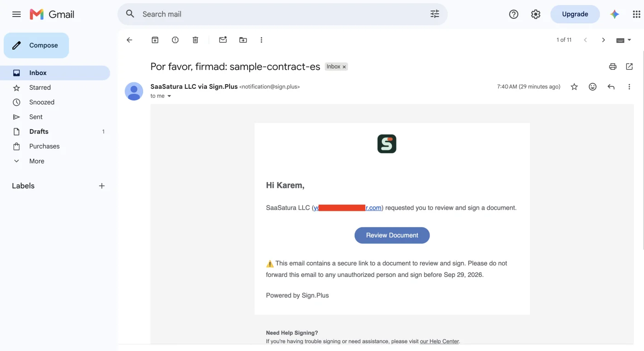
Task: Reply to the message
Action: (x=611, y=86)
